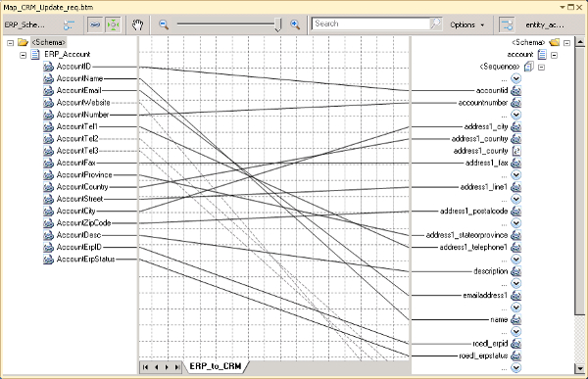Select address1_postalcode destination field
Screen dimensions: 588x379
(473, 211)
